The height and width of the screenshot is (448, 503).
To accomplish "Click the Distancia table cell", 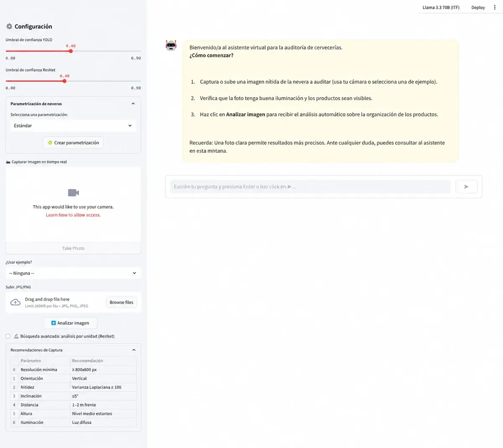I will 44,405.
